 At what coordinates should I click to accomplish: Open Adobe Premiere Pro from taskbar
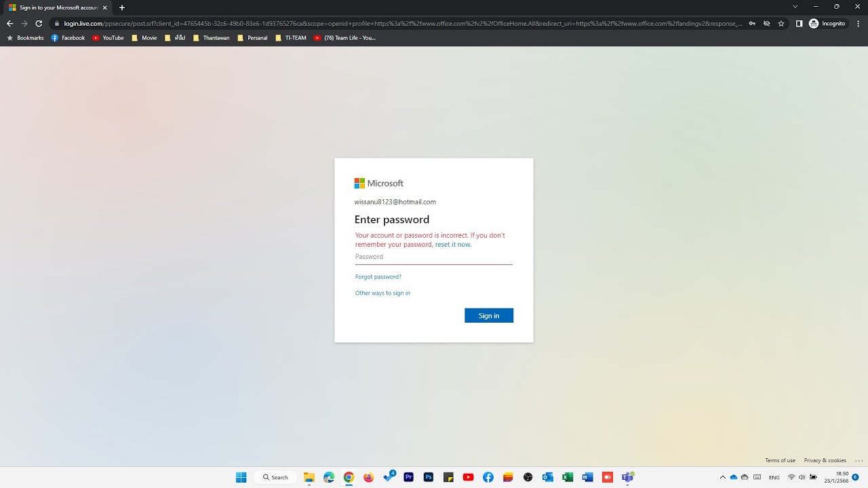click(x=409, y=477)
